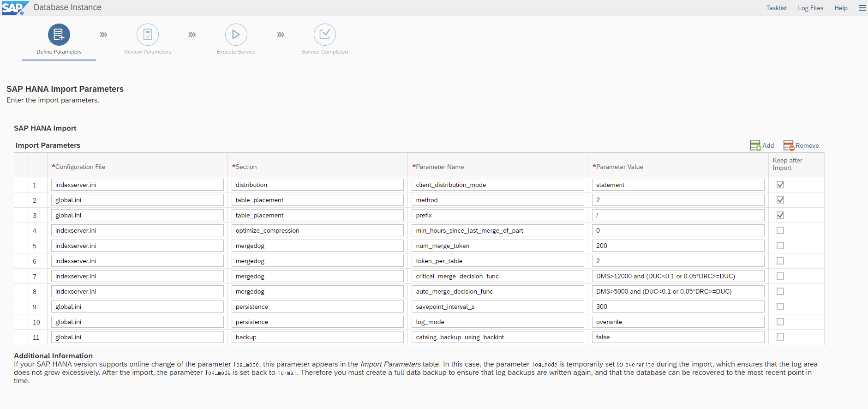Uncheck Keep after Import for method row

780,200
